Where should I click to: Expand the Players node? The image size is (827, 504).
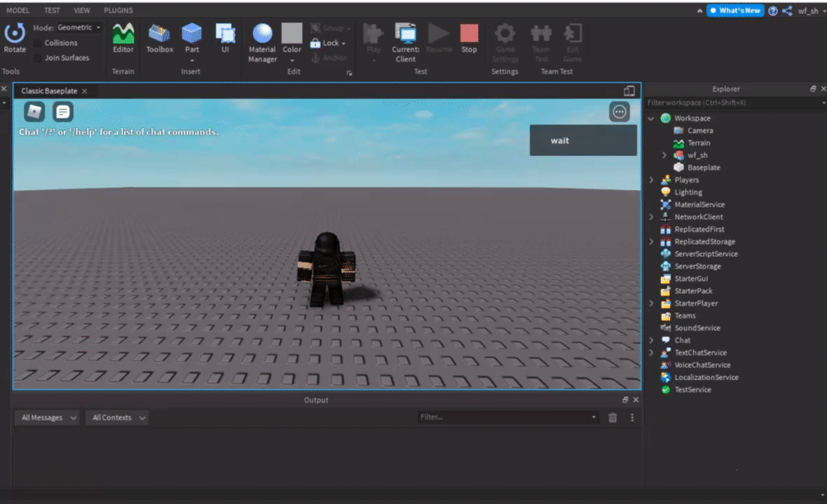651,180
